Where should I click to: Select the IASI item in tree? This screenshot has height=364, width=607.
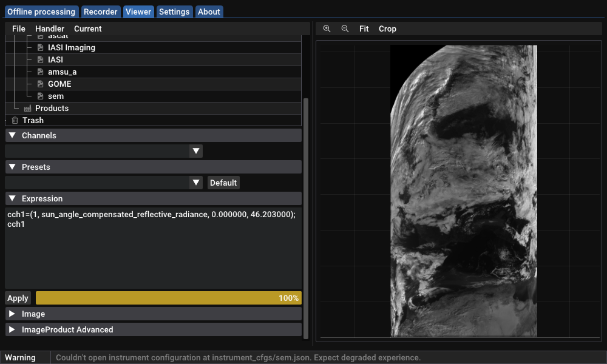[x=55, y=60]
